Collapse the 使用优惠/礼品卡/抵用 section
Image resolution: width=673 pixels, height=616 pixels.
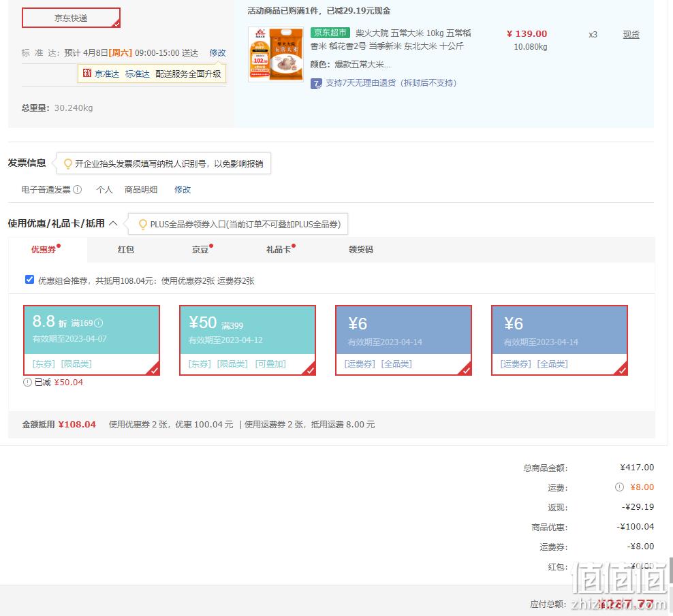pos(113,223)
